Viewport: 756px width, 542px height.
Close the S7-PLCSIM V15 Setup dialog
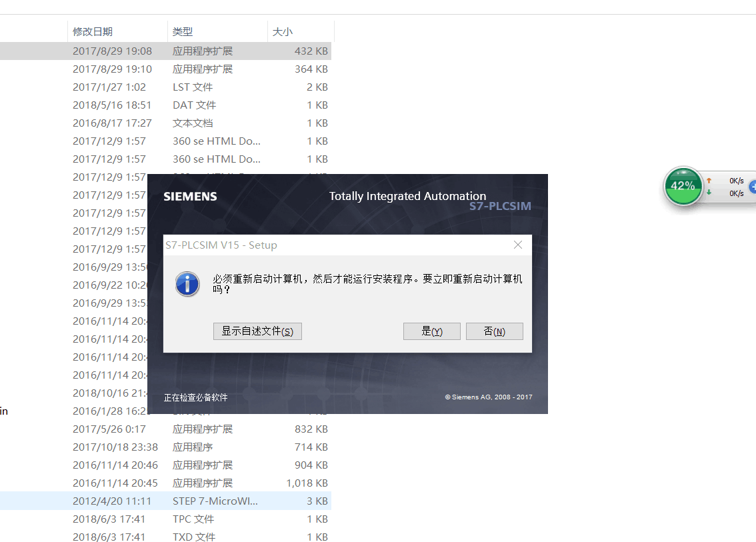pyautogui.click(x=518, y=245)
